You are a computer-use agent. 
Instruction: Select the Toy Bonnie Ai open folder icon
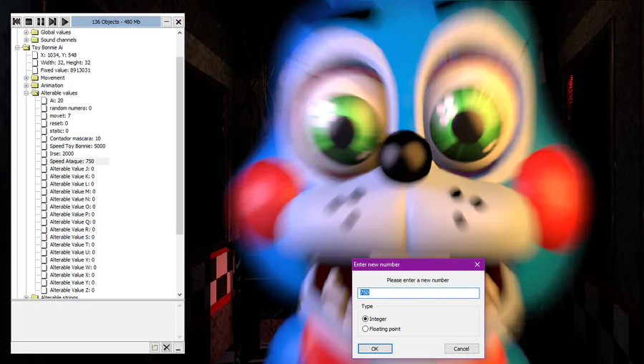point(26,47)
